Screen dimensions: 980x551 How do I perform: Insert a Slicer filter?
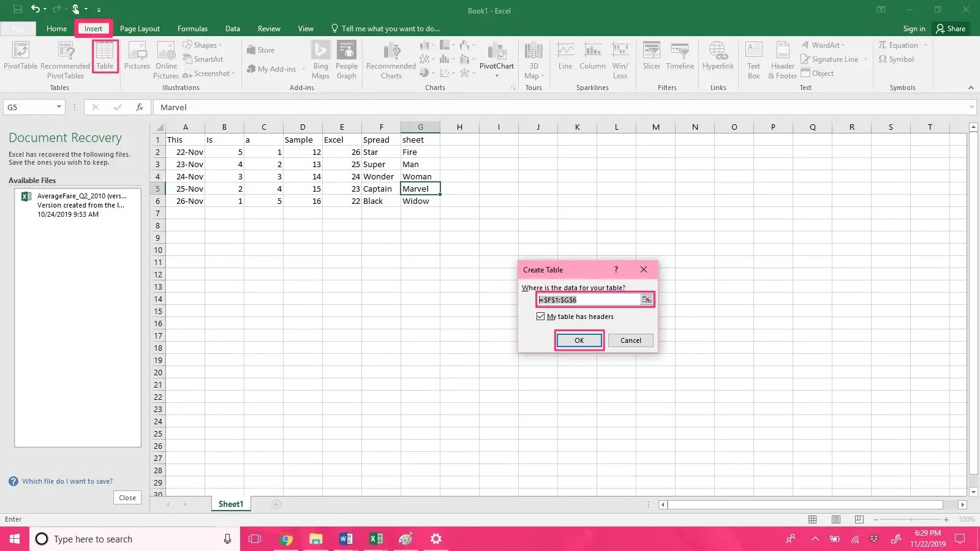click(x=652, y=56)
